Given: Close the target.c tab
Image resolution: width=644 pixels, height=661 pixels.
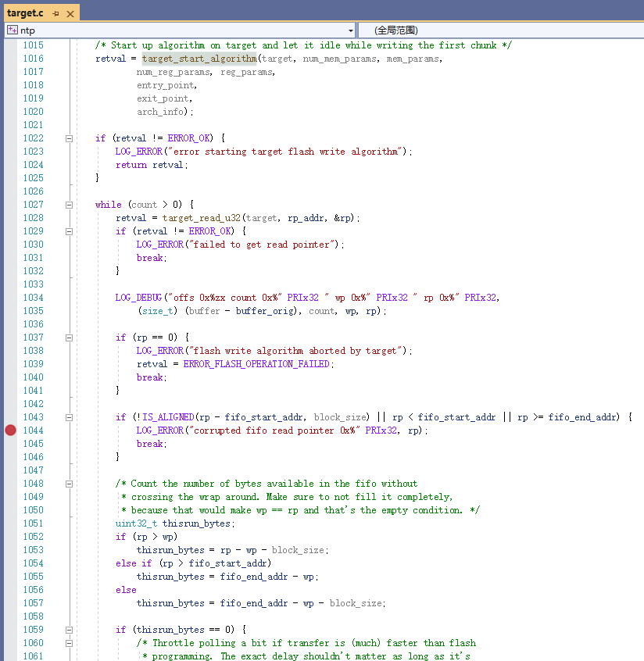Looking at the screenshot, I should [x=70, y=13].
